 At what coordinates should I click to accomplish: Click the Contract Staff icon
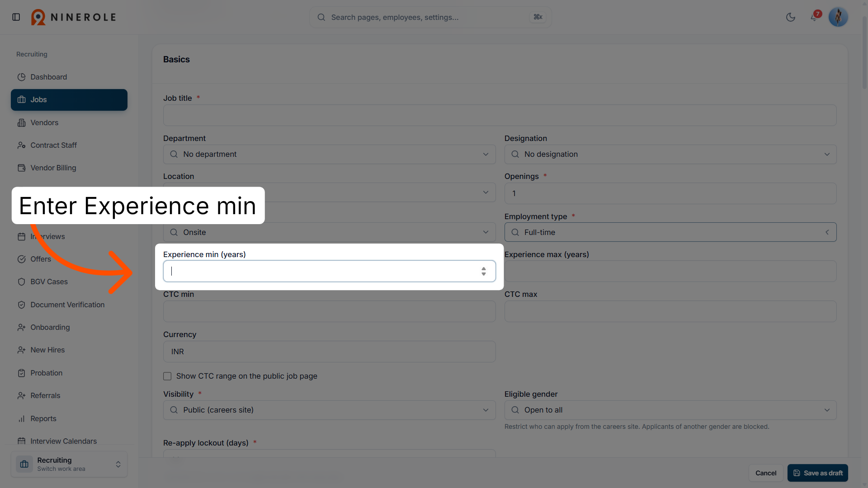(x=21, y=145)
